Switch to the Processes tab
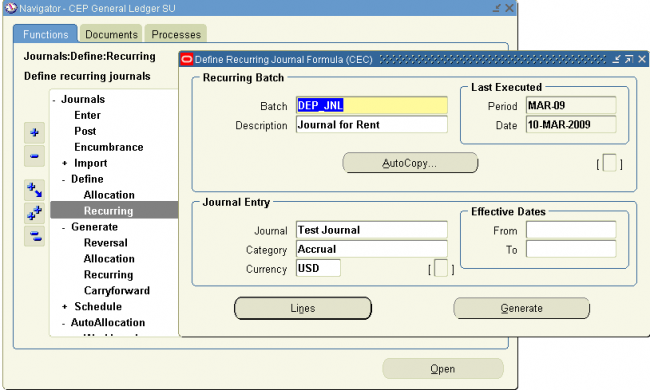 point(176,34)
